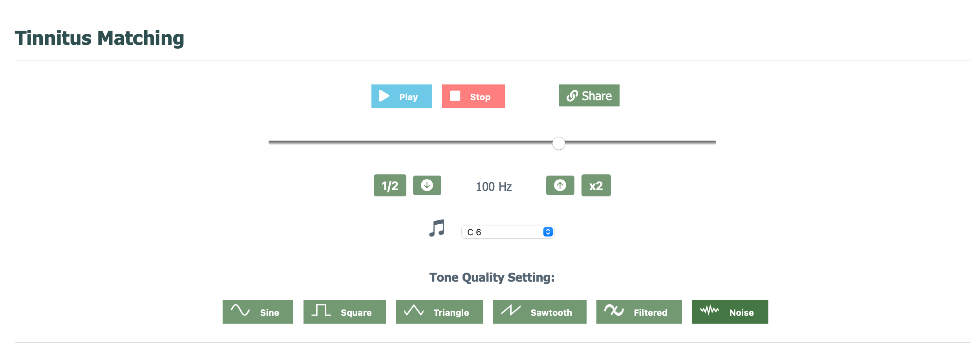980x348 pixels.
Task: Click the Stop square icon
Action: tap(455, 96)
